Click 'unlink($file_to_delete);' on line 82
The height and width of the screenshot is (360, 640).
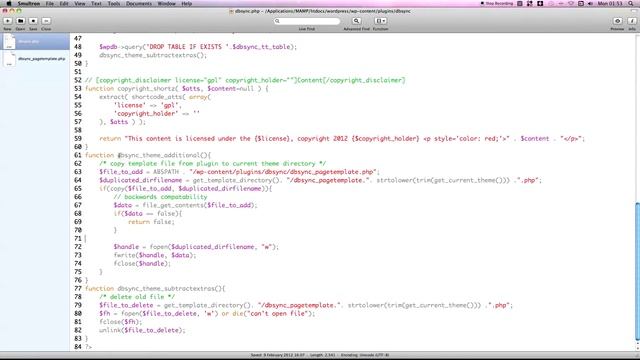tap(142, 330)
